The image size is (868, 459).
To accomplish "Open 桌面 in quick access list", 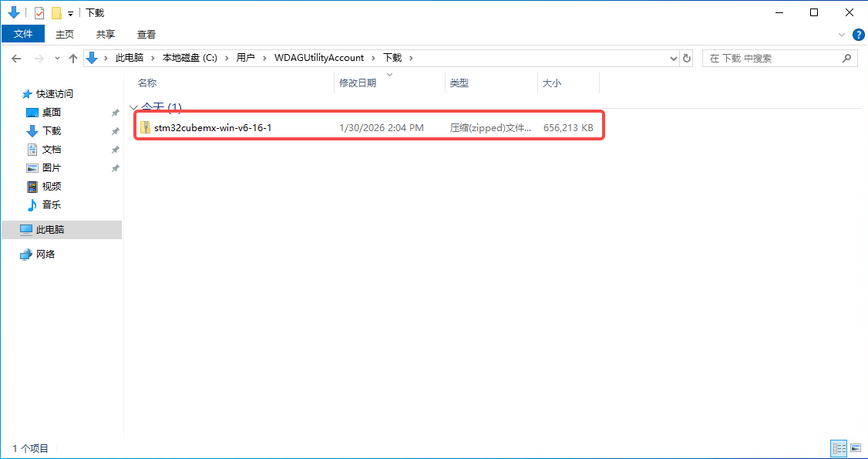I will [52, 113].
